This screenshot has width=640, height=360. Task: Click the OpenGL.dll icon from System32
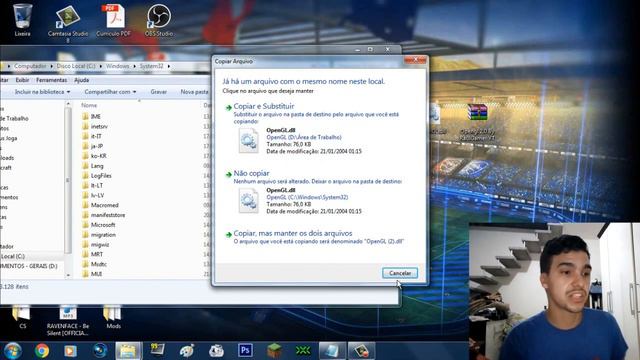tap(249, 200)
